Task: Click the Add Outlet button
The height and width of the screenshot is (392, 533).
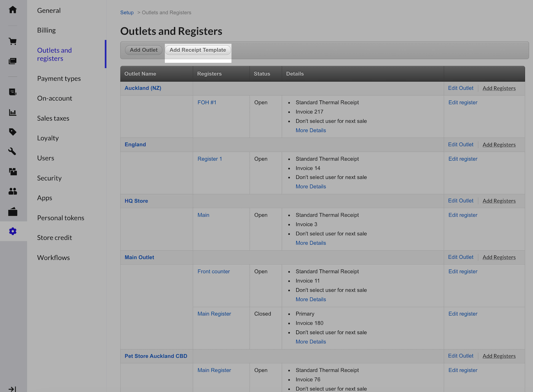Action: pos(144,50)
